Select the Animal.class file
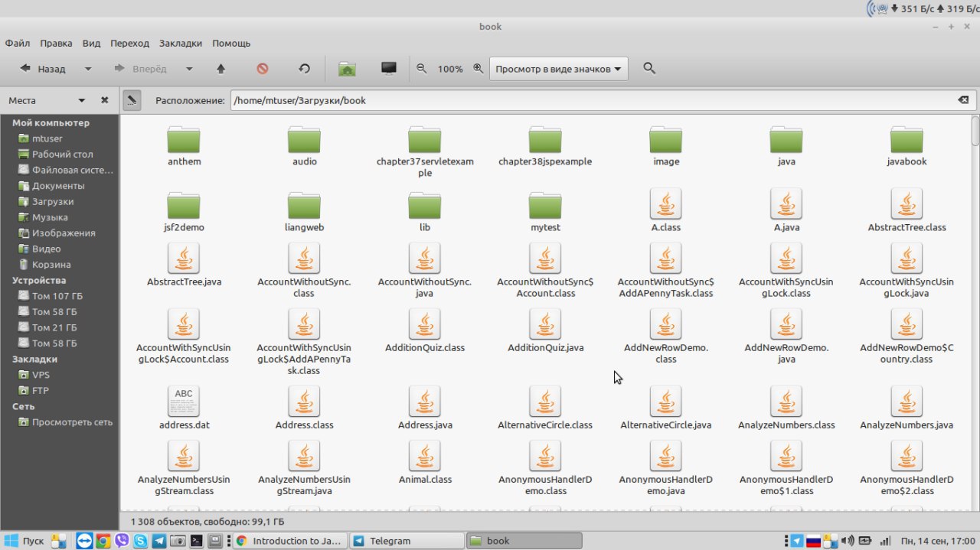 coord(425,462)
